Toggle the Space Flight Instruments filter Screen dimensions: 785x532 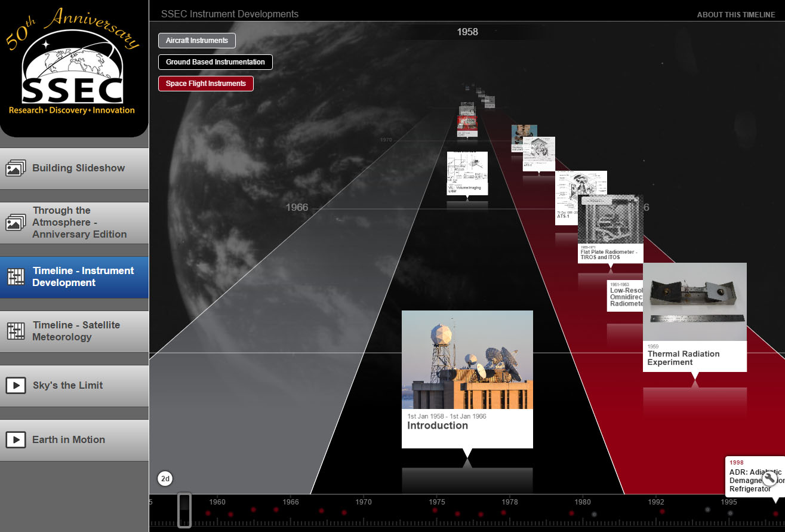pos(206,84)
